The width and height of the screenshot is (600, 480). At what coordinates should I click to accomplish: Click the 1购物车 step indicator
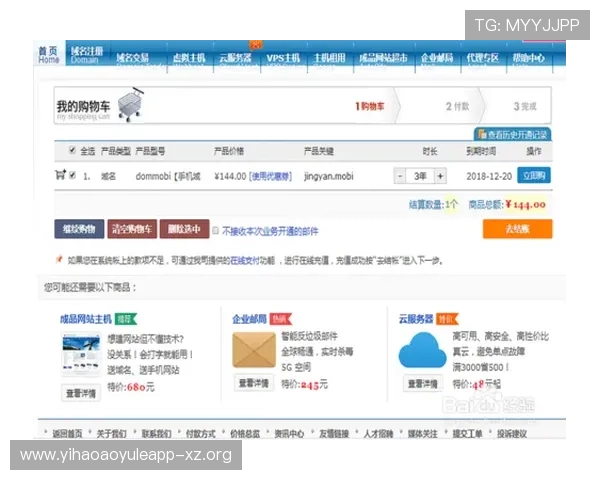[x=370, y=106]
